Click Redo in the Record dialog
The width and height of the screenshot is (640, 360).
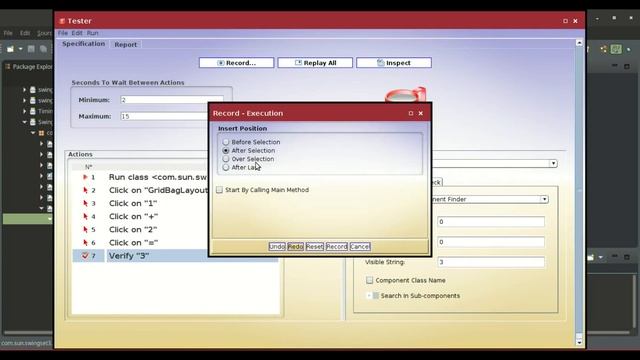296,247
